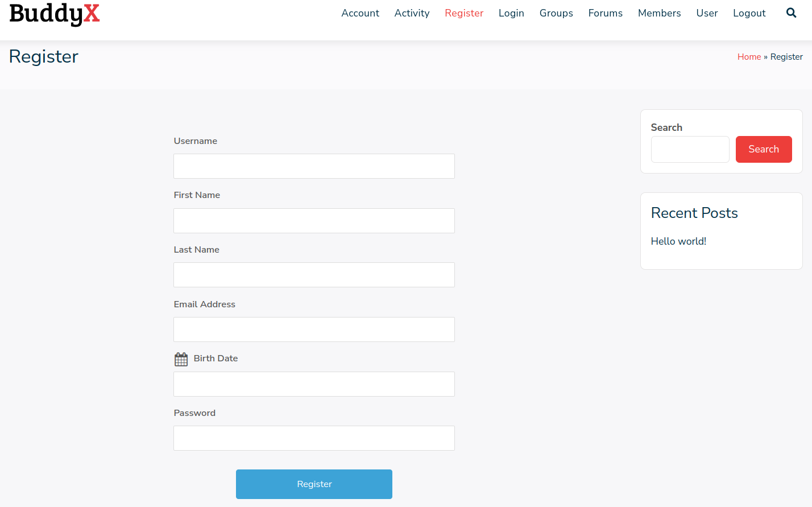The height and width of the screenshot is (507, 812).
Task: Open the Login page link
Action: click(511, 13)
